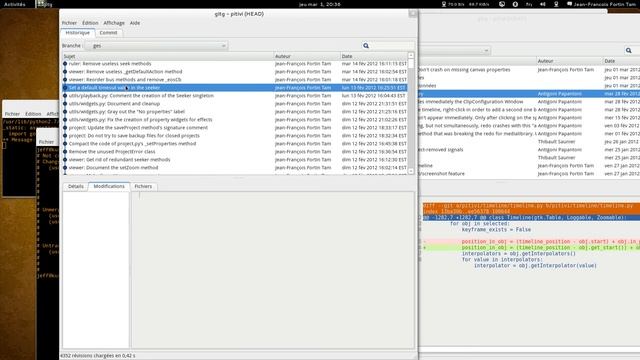The height and width of the screenshot is (360, 640).
Task: Click date 'mar 14 fév 2012 16:11:15 EST'
Action: (x=374, y=64)
